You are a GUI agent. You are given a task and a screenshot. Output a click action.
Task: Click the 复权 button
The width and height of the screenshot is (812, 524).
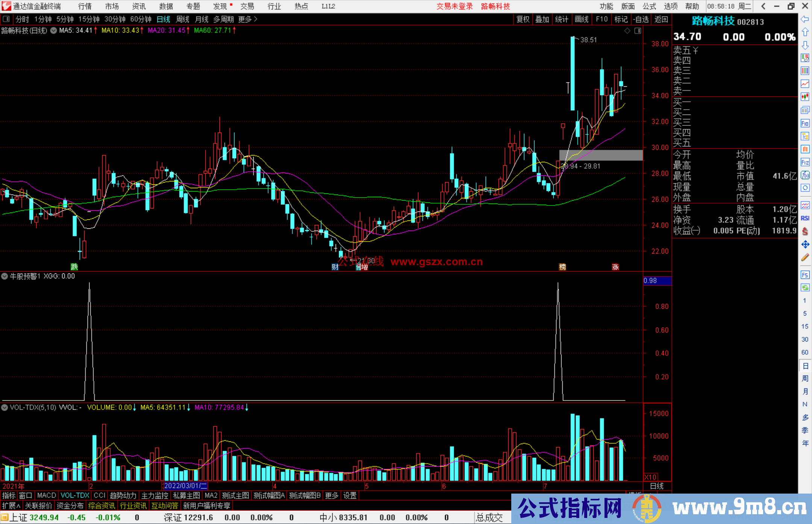(x=523, y=19)
